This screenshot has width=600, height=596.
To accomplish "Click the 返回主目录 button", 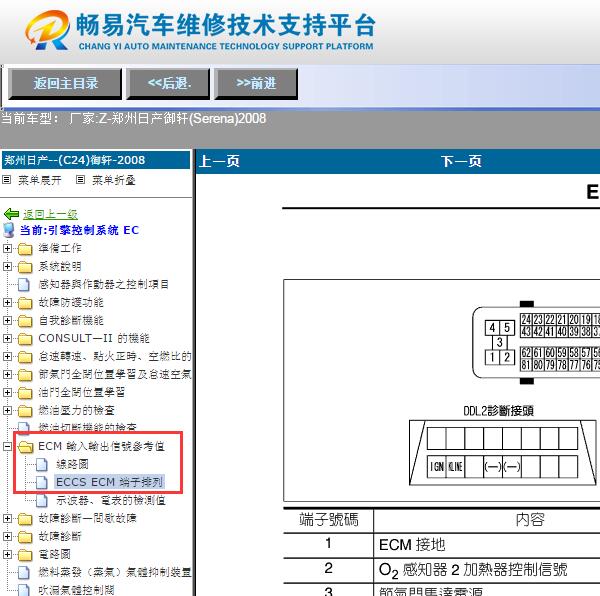I will [65, 84].
